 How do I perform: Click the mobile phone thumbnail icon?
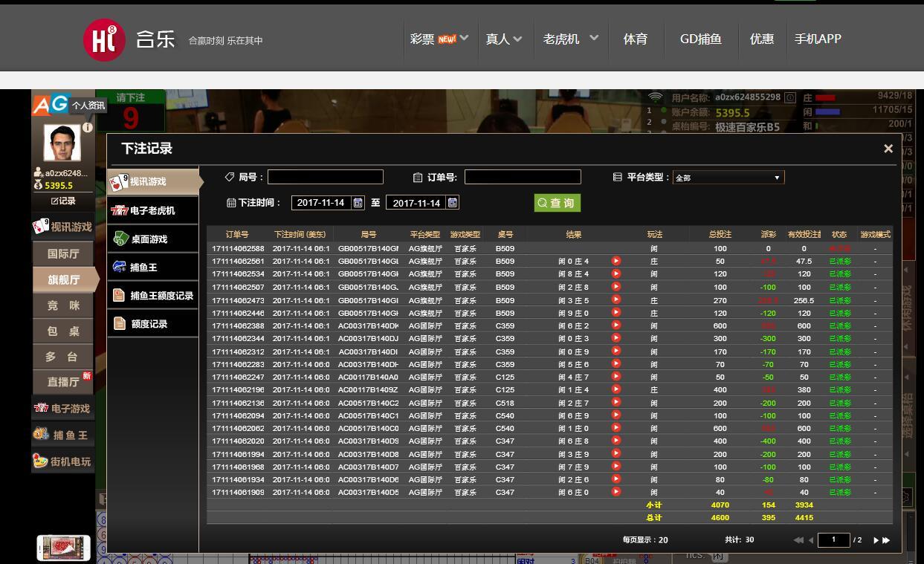[63, 548]
